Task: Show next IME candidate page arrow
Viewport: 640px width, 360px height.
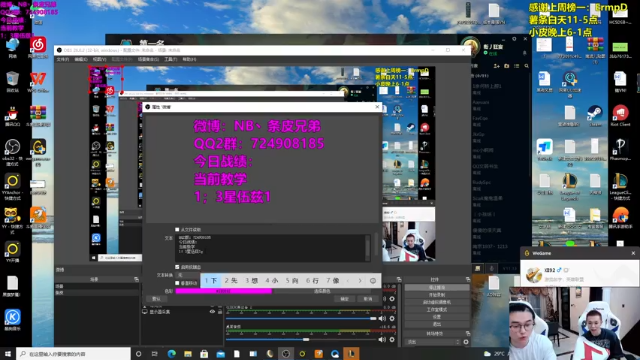Action: click(x=360, y=280)
